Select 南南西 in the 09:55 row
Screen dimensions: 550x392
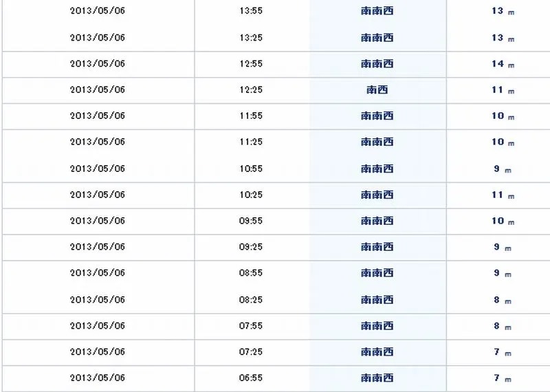pos(377,221)
